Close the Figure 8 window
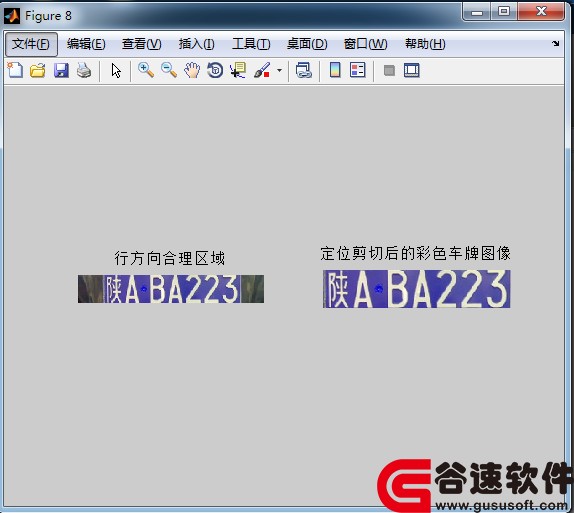The image size is (574, 513). 541,12
